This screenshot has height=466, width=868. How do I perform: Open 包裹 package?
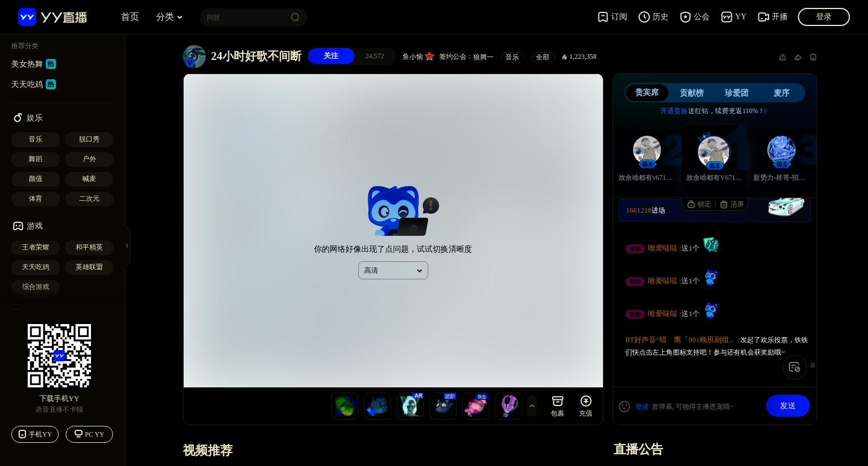(x=558, y=406)
